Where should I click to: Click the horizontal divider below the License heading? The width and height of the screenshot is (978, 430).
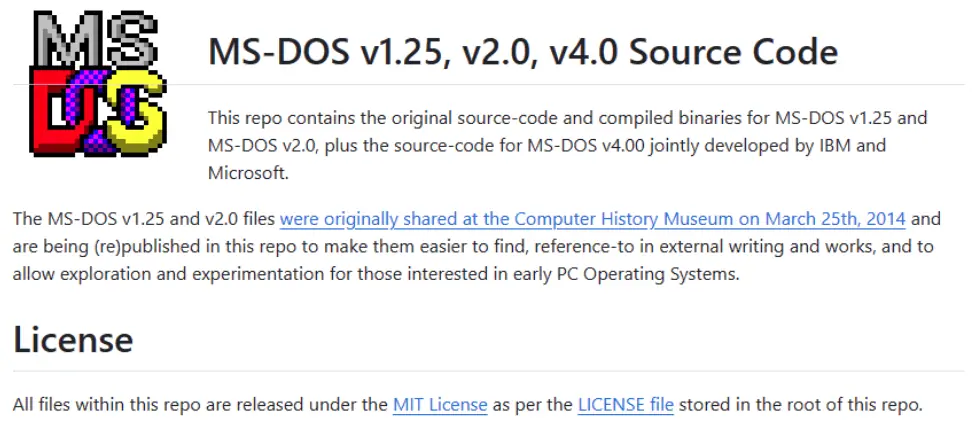coord(488,371)
